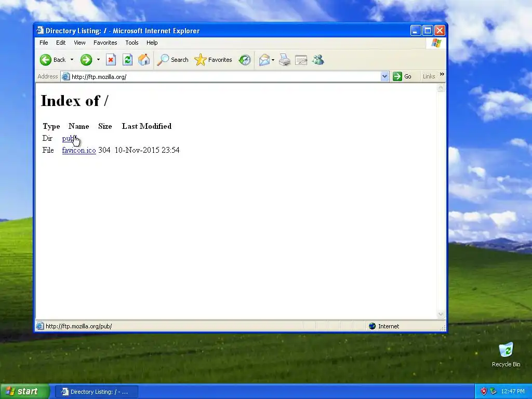Open the address bar dropdown list
Screen dimensions: 532x399
tap(384, 76)
